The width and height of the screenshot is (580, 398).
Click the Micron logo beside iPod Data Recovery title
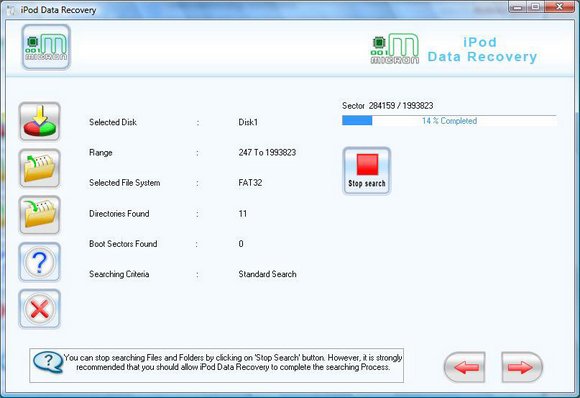tap(395, 49)
